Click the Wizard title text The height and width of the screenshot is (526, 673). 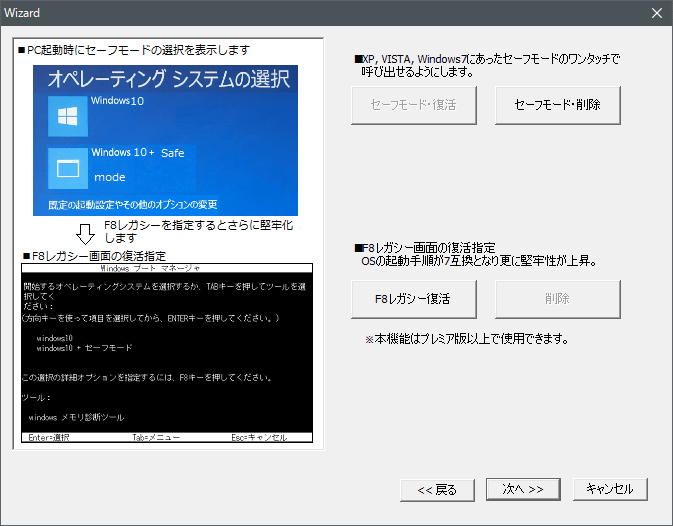[22, 13]
